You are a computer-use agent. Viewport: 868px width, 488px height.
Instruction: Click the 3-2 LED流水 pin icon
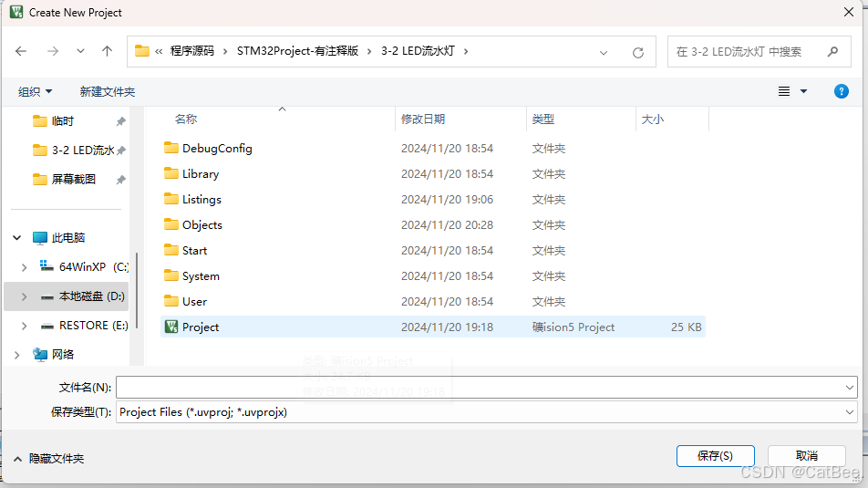(x=120, y=151)
